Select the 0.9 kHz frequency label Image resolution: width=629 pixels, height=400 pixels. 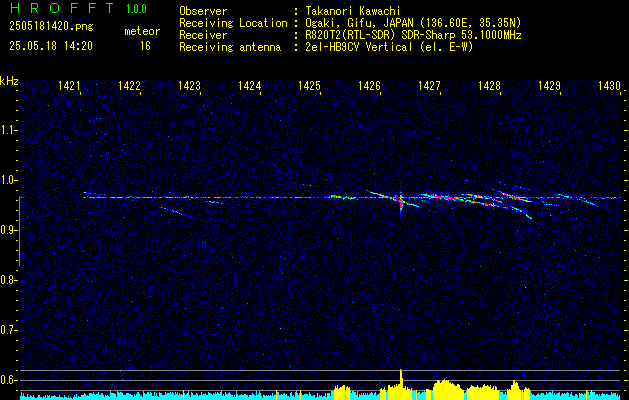pyautogui.click(x=8, y=230)
